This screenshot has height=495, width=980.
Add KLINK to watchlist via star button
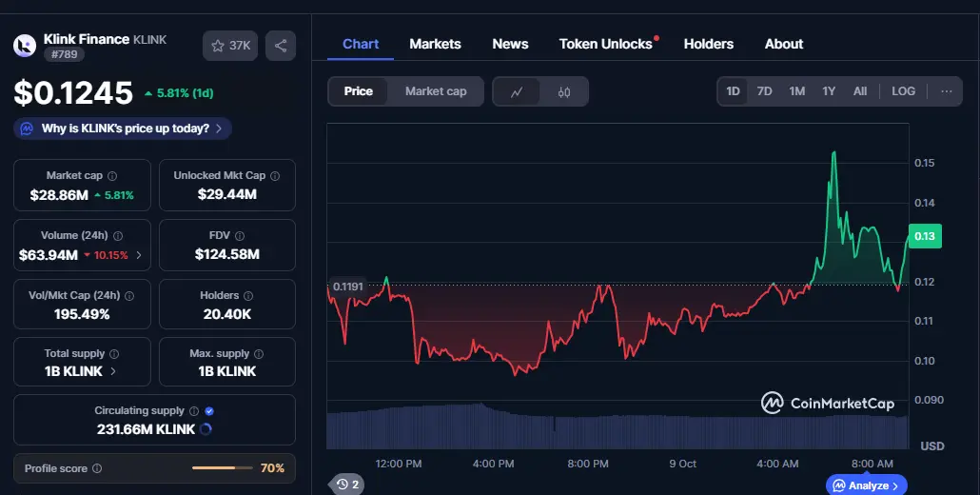tap(230, 46)
